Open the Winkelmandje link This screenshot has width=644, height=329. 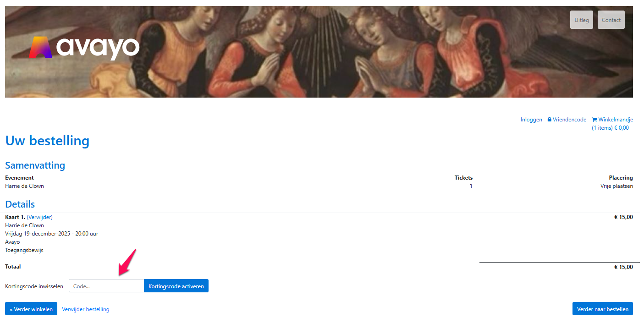point(616,120)
